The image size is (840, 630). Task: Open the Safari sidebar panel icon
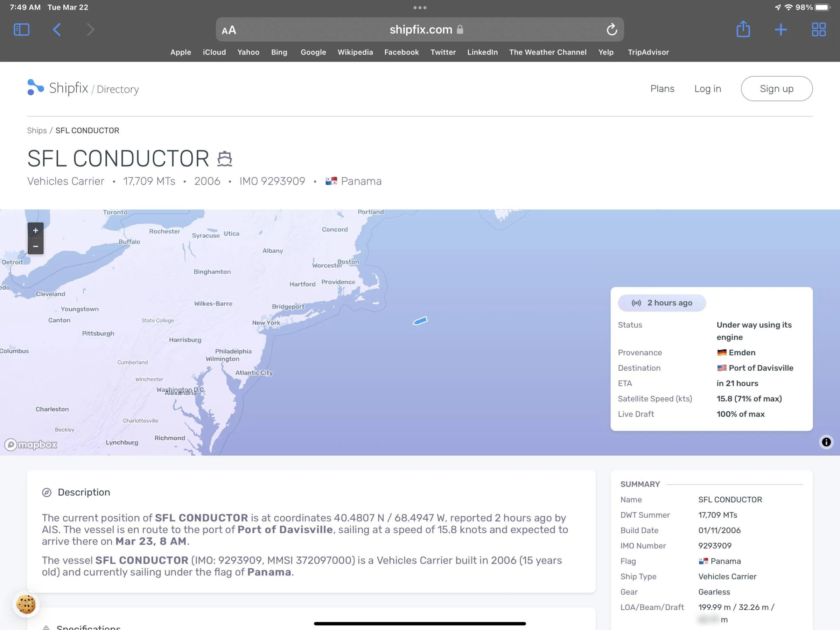click(22, 30)
